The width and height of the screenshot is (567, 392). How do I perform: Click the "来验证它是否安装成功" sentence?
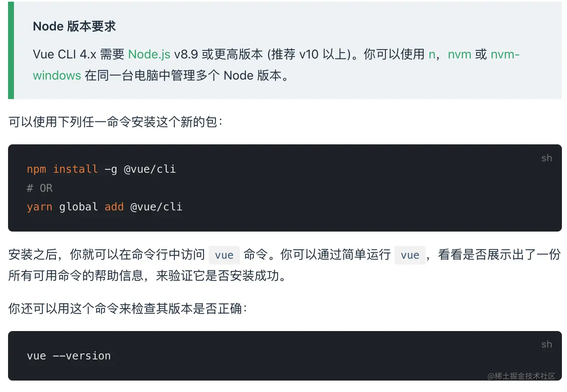[x=220, y=276]
